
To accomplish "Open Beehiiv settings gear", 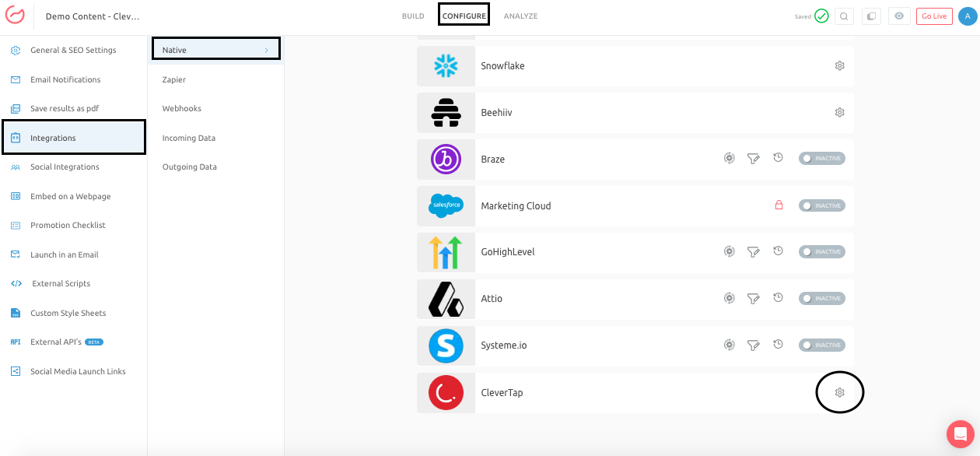I will (839, 113).
